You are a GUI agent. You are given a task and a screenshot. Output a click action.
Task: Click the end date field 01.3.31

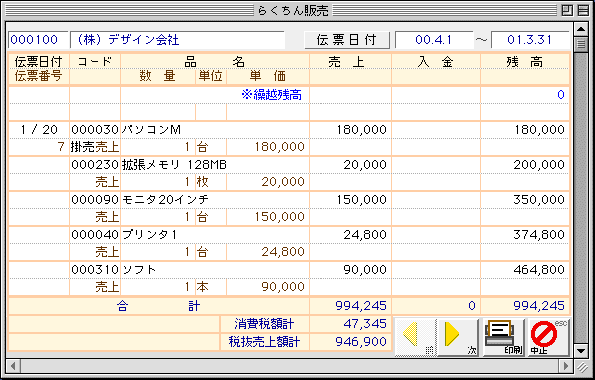[530, 40]
